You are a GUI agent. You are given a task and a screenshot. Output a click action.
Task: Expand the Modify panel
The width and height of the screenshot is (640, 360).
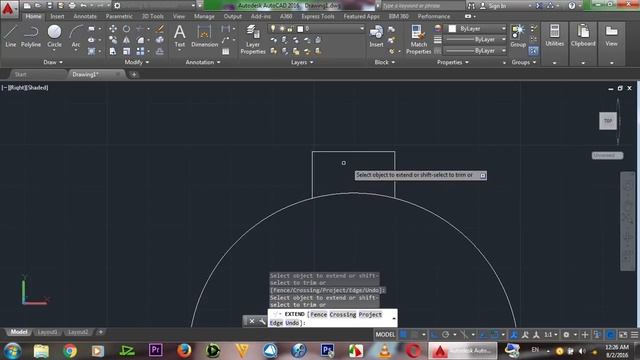point(137,62)
